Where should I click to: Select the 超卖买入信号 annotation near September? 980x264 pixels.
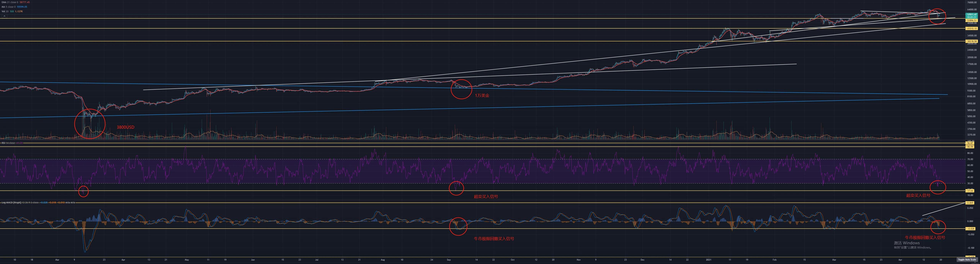(x=486, y=197)
